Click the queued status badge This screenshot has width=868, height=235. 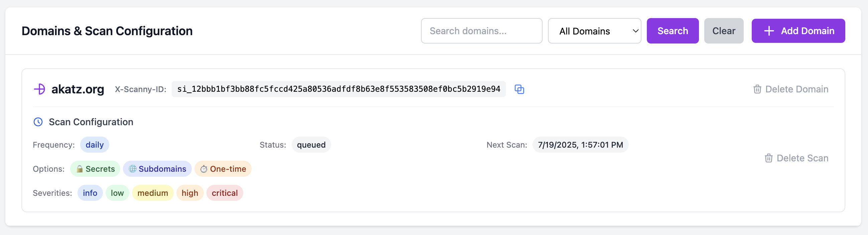pos(311,145)
